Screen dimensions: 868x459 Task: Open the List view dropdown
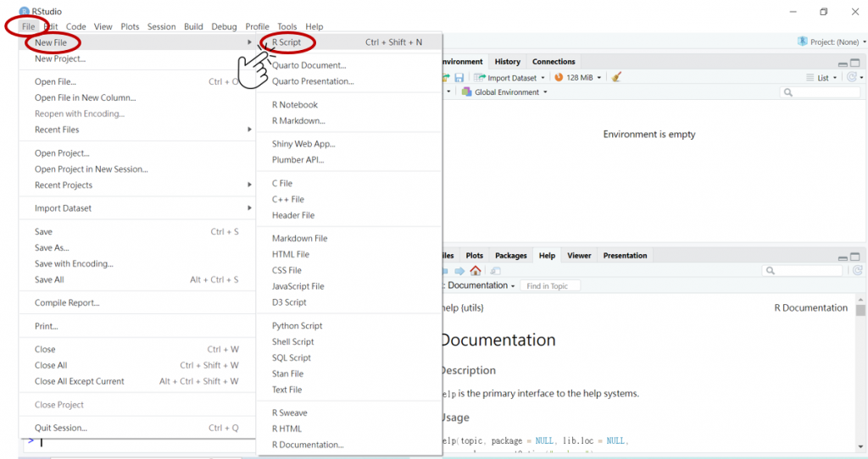pyautogui.click(x=835, y=78)
